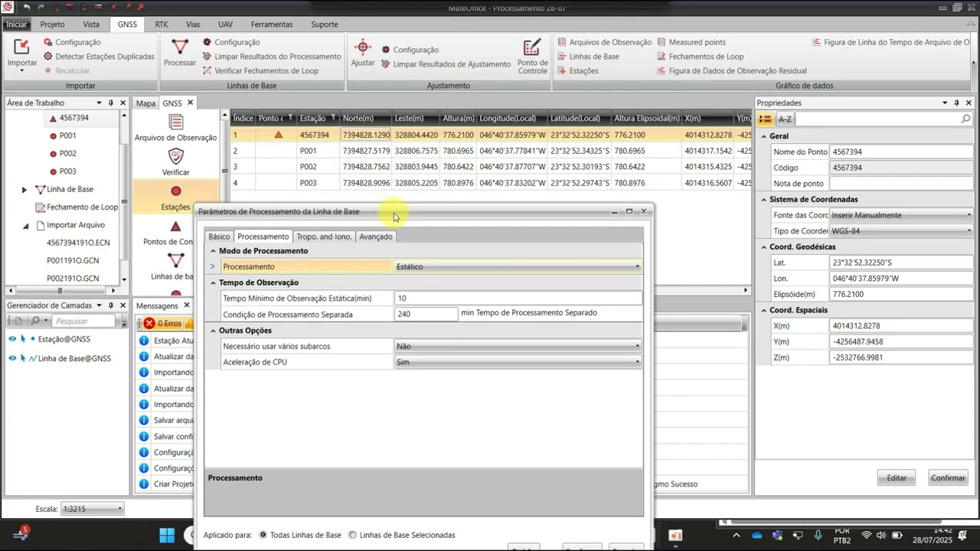Open Measured points list
This screenshot has width=980, height=551.
tap(691, 42)
